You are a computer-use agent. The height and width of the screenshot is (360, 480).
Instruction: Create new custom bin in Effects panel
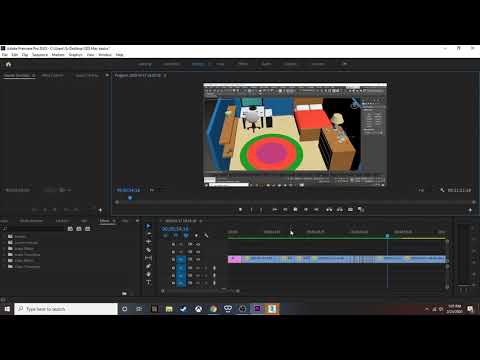[124, 293]
